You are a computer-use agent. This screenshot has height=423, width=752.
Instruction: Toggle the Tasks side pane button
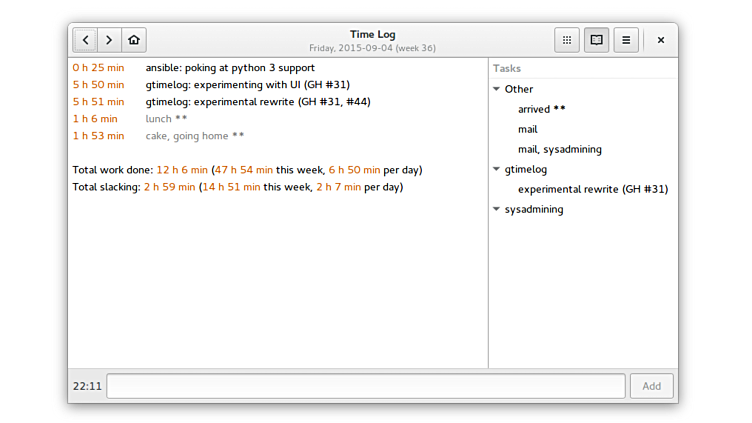click(596, 40)
